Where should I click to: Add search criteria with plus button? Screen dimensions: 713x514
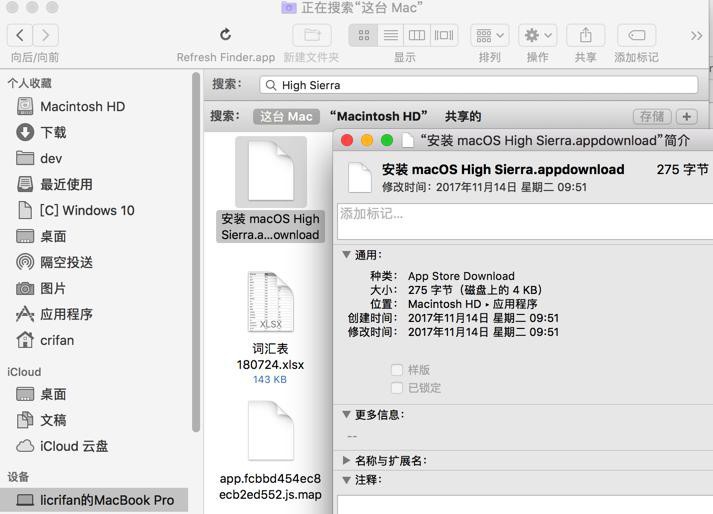(x=687, y=117)
